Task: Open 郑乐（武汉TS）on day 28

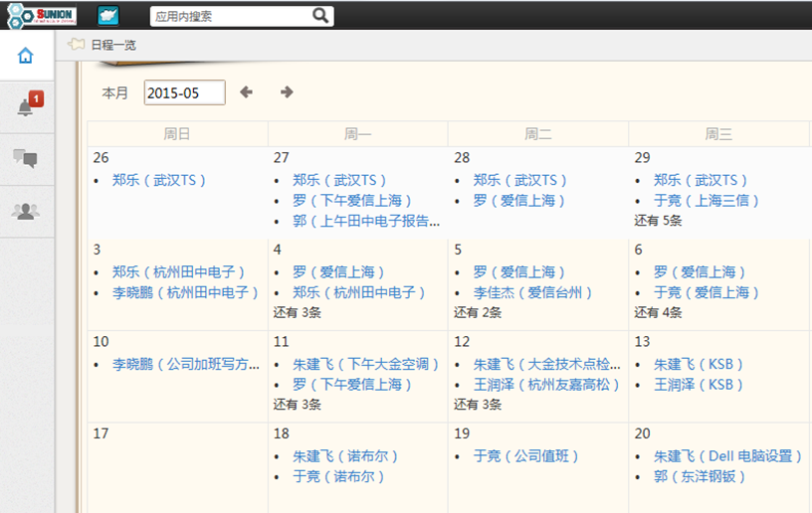Action: click(519, 180)
